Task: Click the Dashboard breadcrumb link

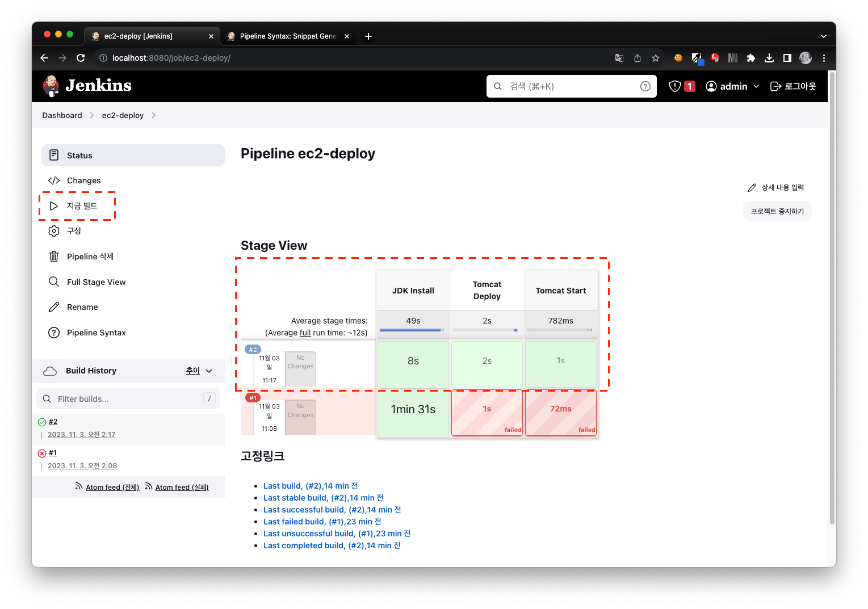Action: click(x=62, y=115)
